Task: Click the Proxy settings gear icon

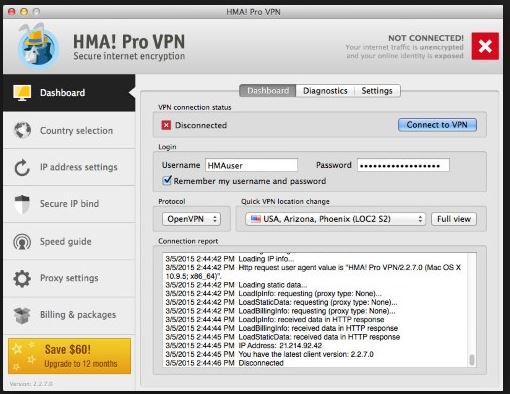Action: point(22,278)
